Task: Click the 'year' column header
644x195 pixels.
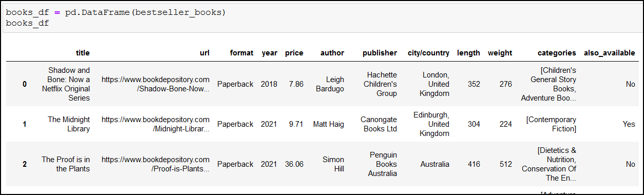Action: 269,53
